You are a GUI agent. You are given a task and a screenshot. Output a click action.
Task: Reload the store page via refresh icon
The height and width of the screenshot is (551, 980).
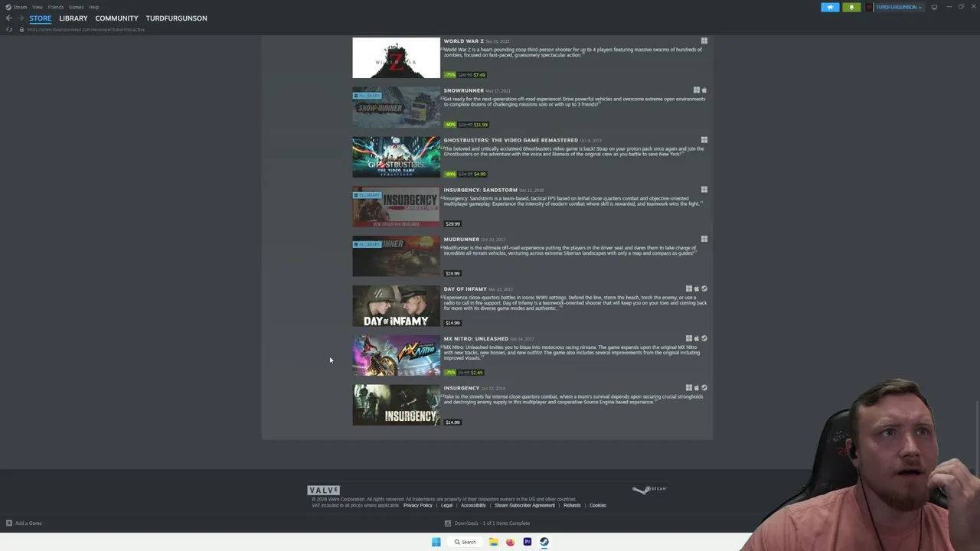click(x=9, y=29)
